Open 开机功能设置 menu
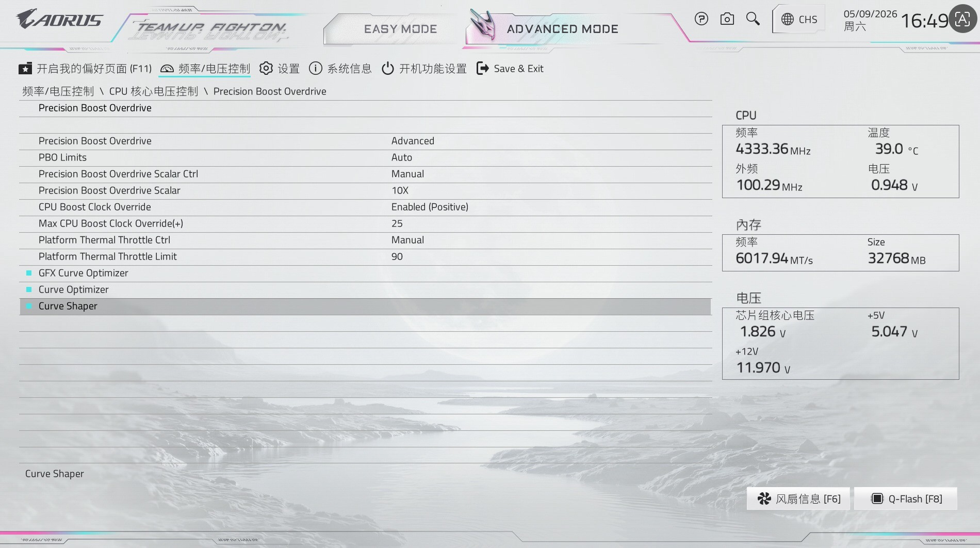This screenshot has height=548, width=980. point(424,69)
